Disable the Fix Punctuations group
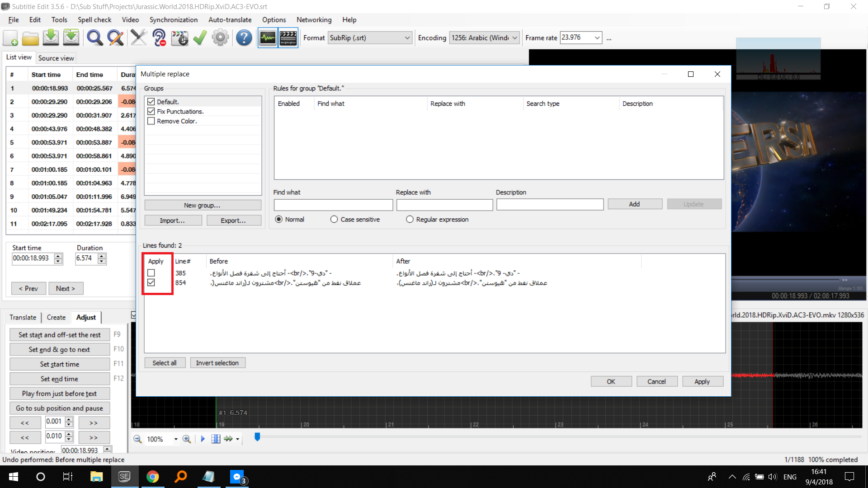This screenshot has width=868, height=488. 151,111
